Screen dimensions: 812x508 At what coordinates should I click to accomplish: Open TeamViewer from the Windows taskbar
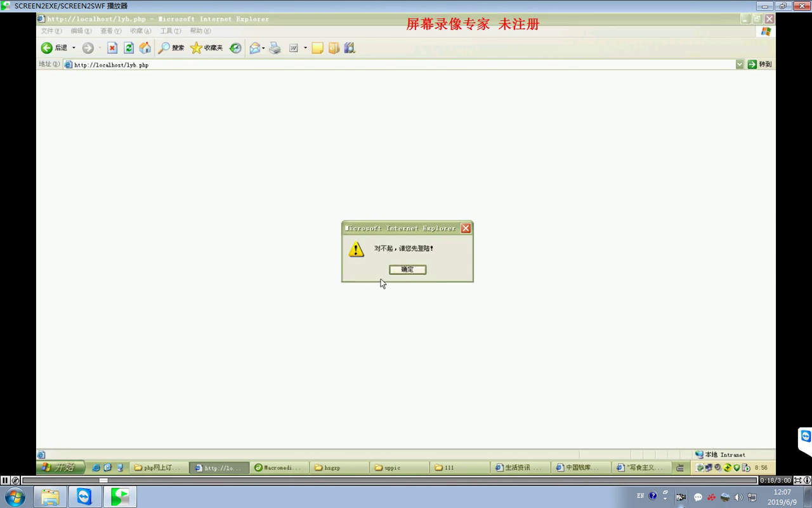pyautogui.click(x=84, y=497)
